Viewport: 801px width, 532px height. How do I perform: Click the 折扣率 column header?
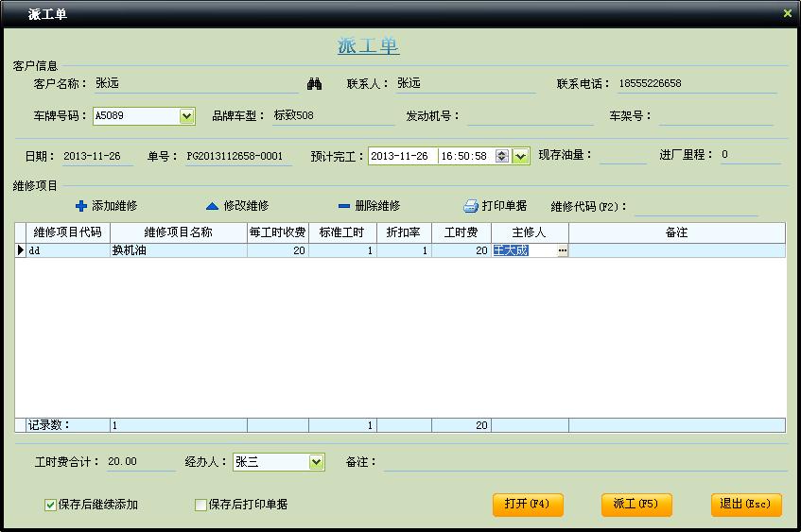pyautogui.click(x=404, y=232)
